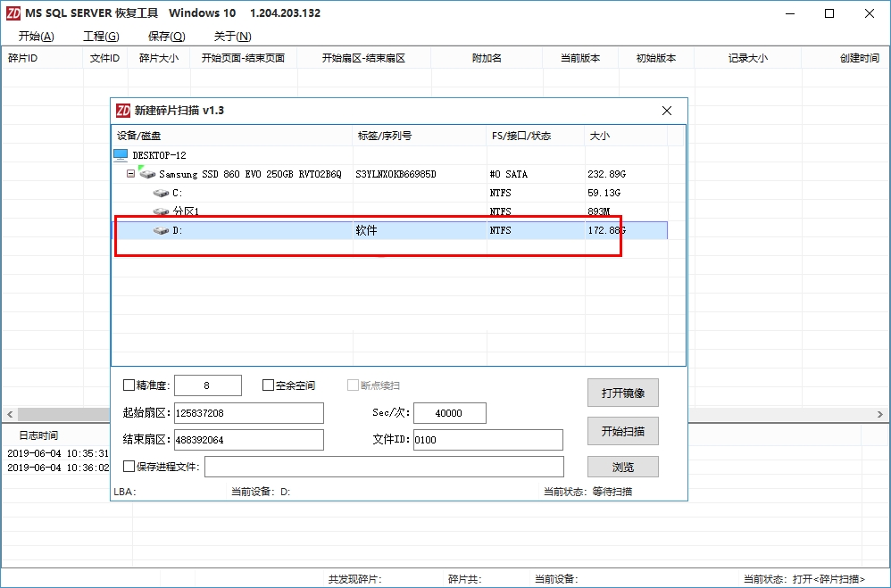Viewport: 891px width, 588px height.
Task: Click the 初始版本 column header
Action: click(656, 58)
